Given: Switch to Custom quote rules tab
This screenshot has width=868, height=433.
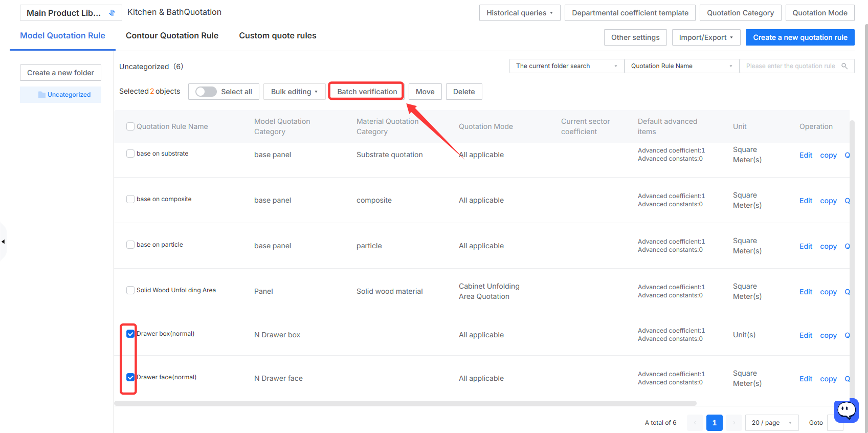Looking at the screenshot, I should (x=278, y=35).
